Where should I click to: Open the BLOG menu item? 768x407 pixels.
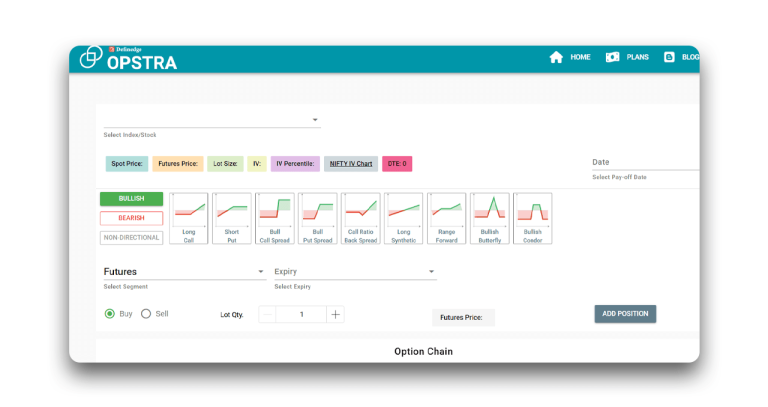point(690,57)
